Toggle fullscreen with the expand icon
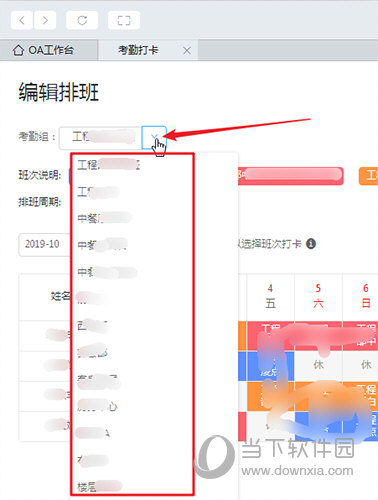Viewport: 378px width, 500px height. [124, 20]
